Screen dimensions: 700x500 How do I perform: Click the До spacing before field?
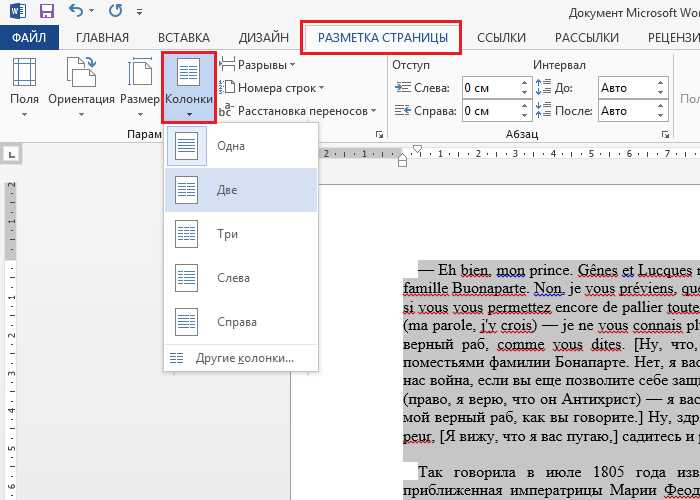(626, 88)
